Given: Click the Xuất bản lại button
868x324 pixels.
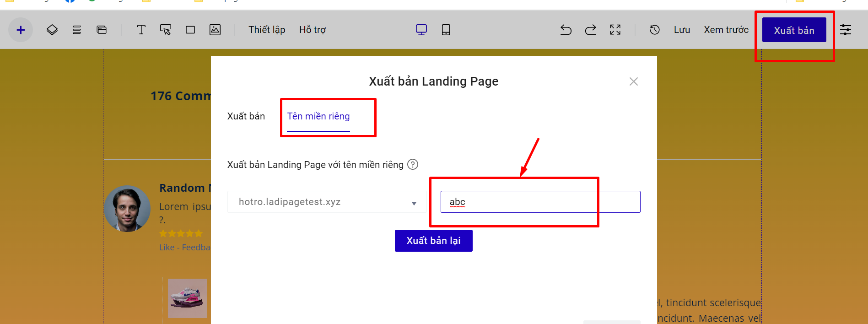Looking at the screenshot, I should pos(433,241).
